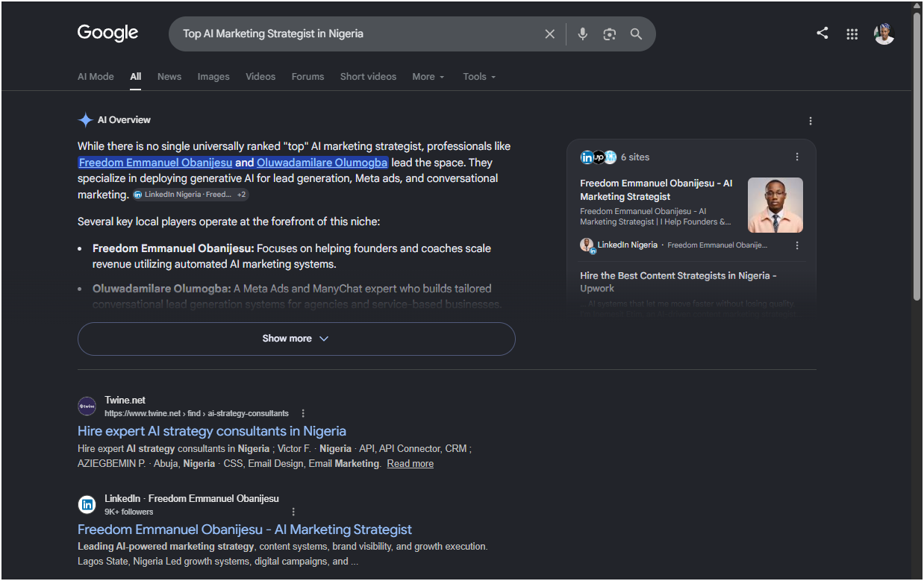Click the LinkedIn favicon of second result
The image size is (924, 581).
pyautogui.click(x=87, y=505)
